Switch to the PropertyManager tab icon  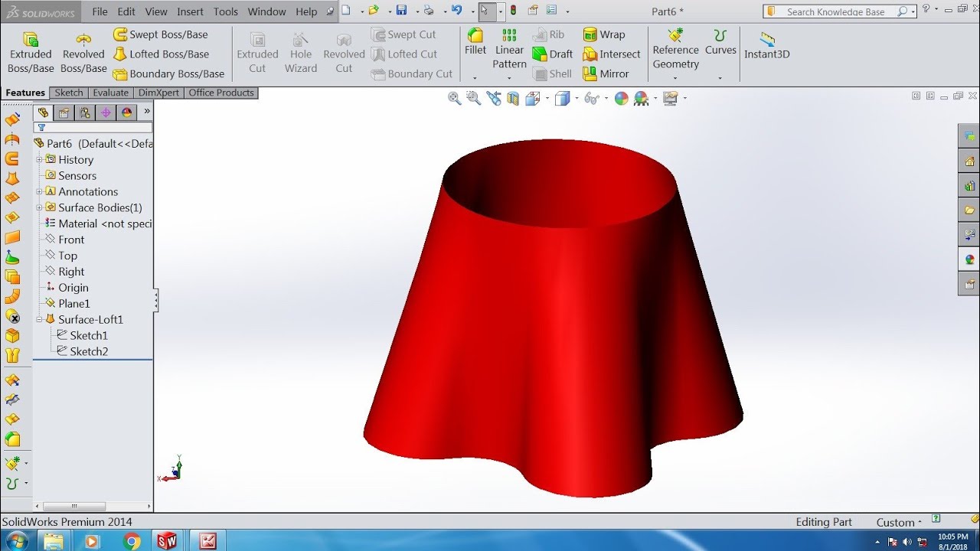pyautogui.click(x=64, y=112)
